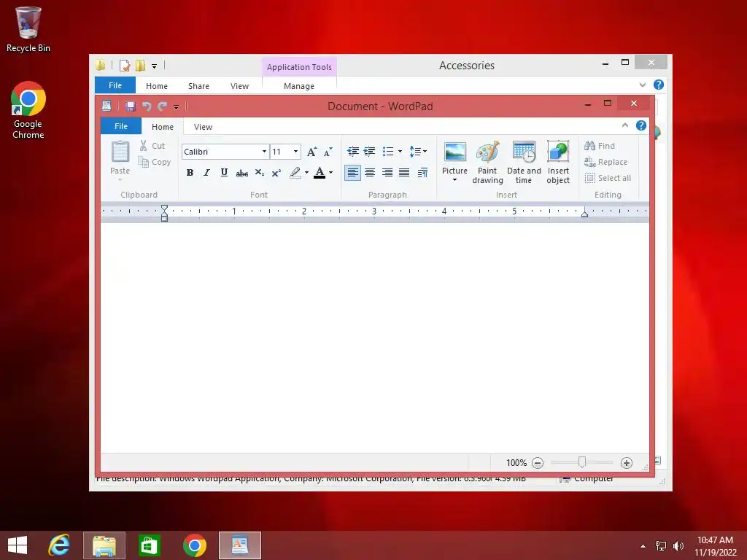Click the Increase indent icon
The image size is (747, 560).
click(x=369, y=152)
